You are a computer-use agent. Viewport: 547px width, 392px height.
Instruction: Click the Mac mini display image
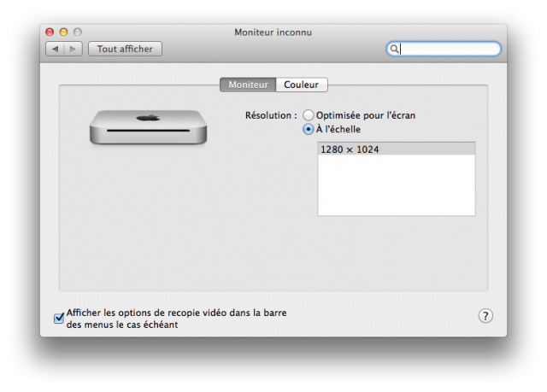pos(148,127)
